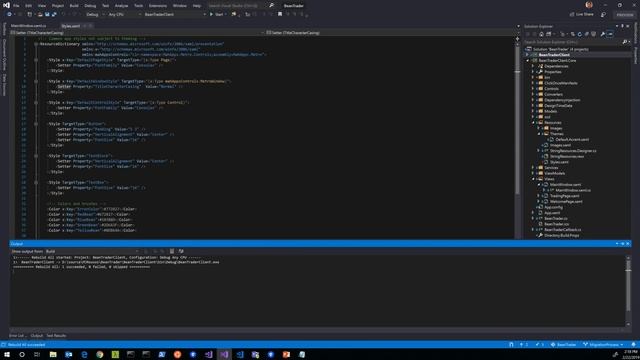This screenshot has height=360, width=640.
Task: Click the Properties wrench icon in Solution Explorer
Action: 602,34
